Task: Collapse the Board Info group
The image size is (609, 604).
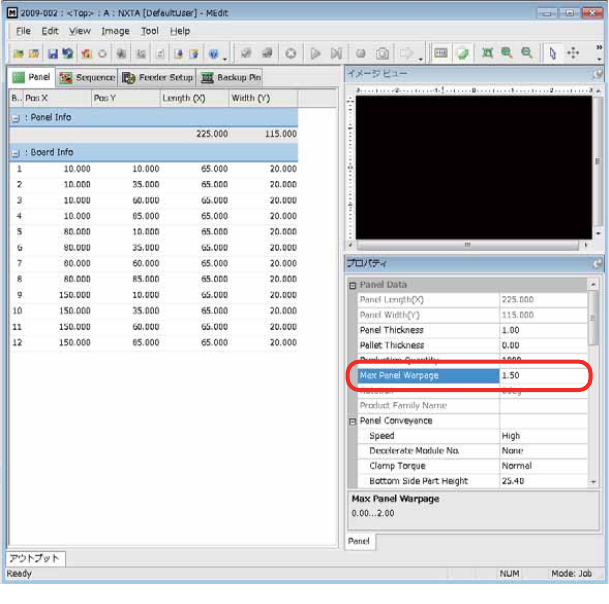Action: pos(16,153)
